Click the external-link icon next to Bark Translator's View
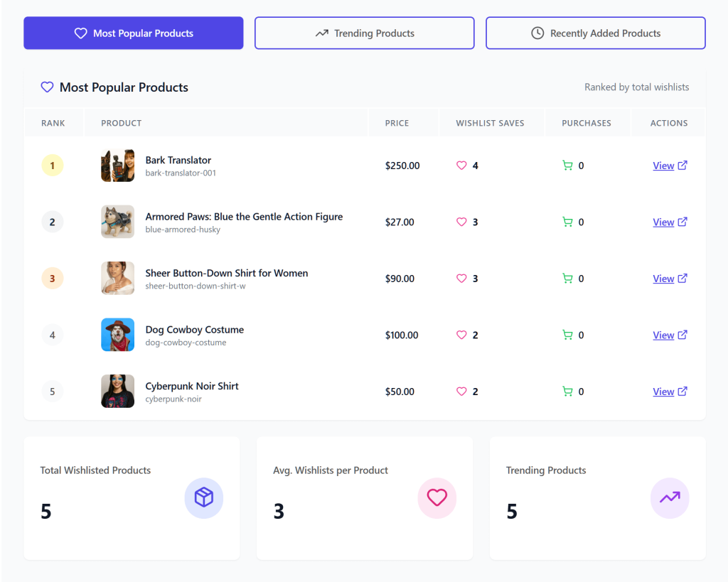This screenshot has height=582, width=728. point(684,165)
